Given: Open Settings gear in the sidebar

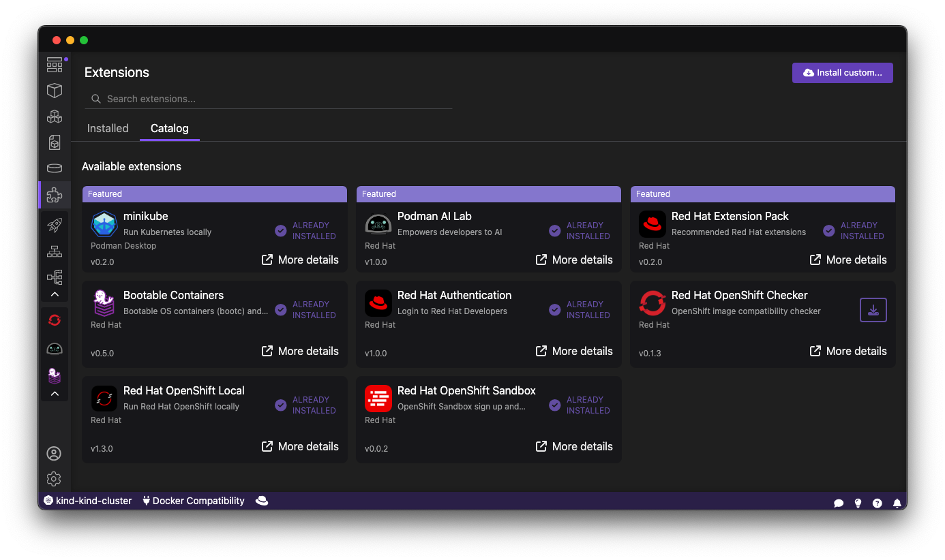Looking at the screenshot, I should tap(54, 479).
